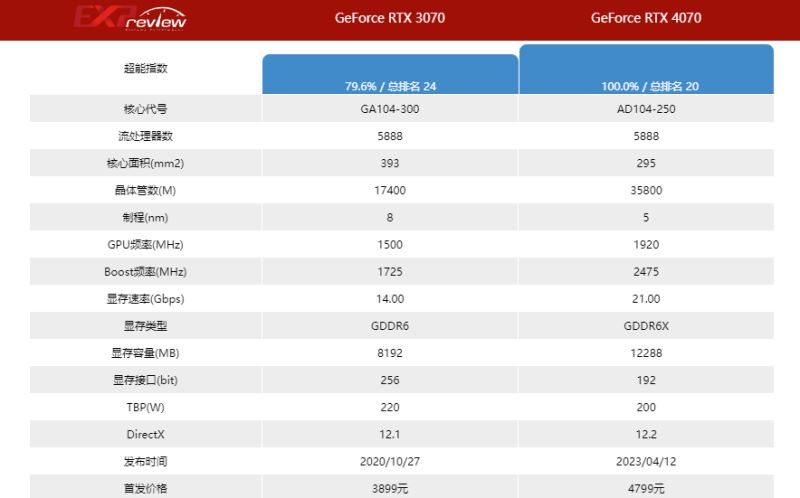Select the 核心代号 row label

[146, 108]
